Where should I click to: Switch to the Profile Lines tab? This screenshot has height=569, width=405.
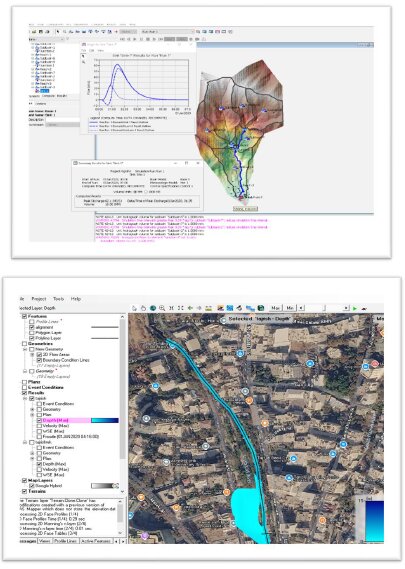(x=66, y=541)
